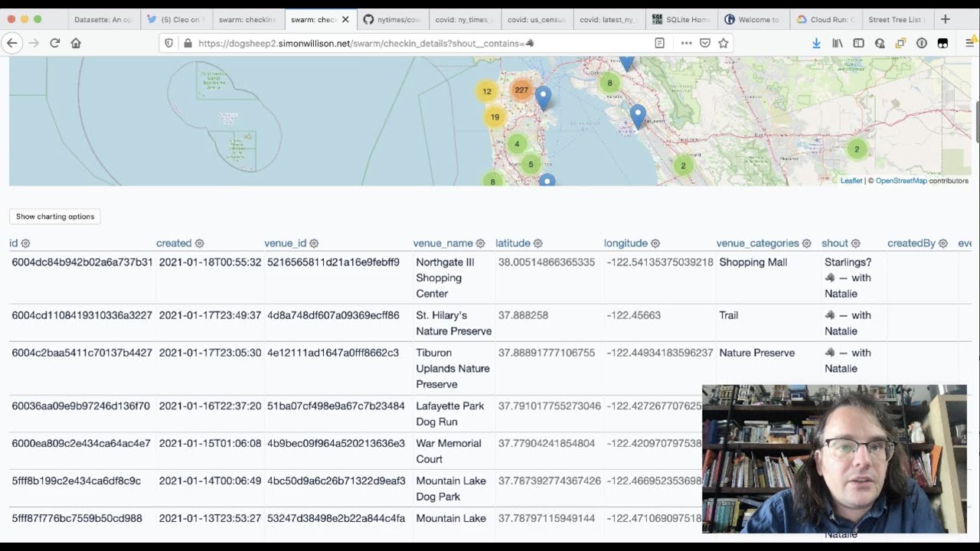
Task: Open column options gear for createdBy
Action: [x=942, y=243]
